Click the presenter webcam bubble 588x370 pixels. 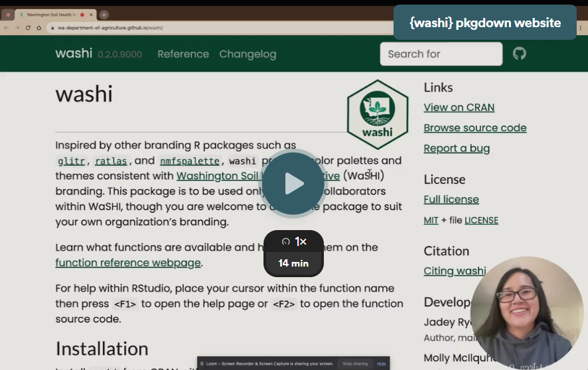coord(526,312)
